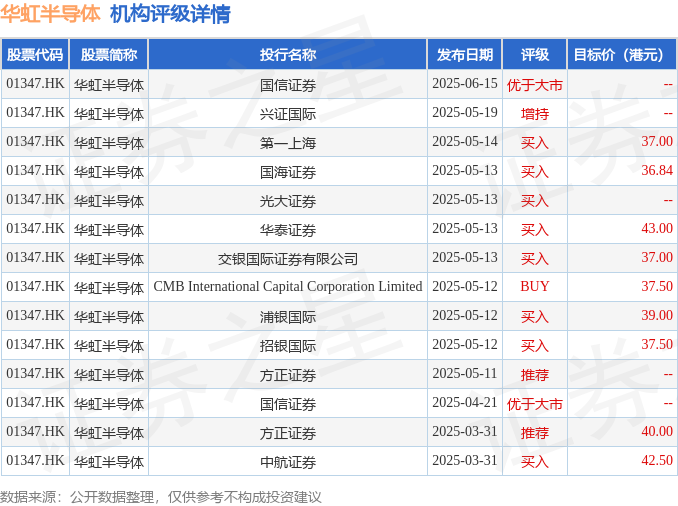678x506 pixels.
Task: Click the 华虹半导体 title text
Action: pyautogui.click(x=50, y=14)
